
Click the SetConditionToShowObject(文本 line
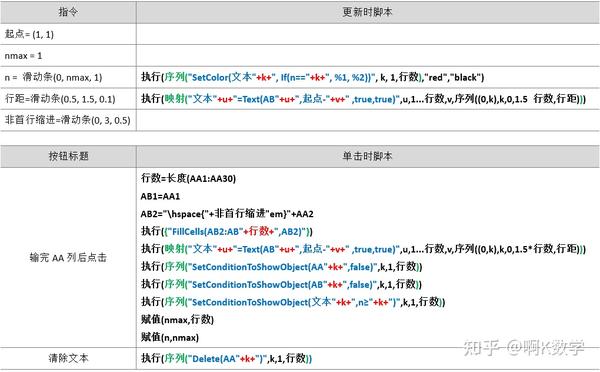[x=293, y=302]
